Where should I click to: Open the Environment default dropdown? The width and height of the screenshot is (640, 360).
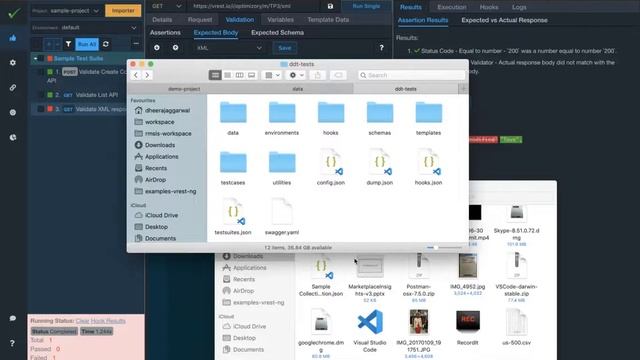[x=85, y=28]
